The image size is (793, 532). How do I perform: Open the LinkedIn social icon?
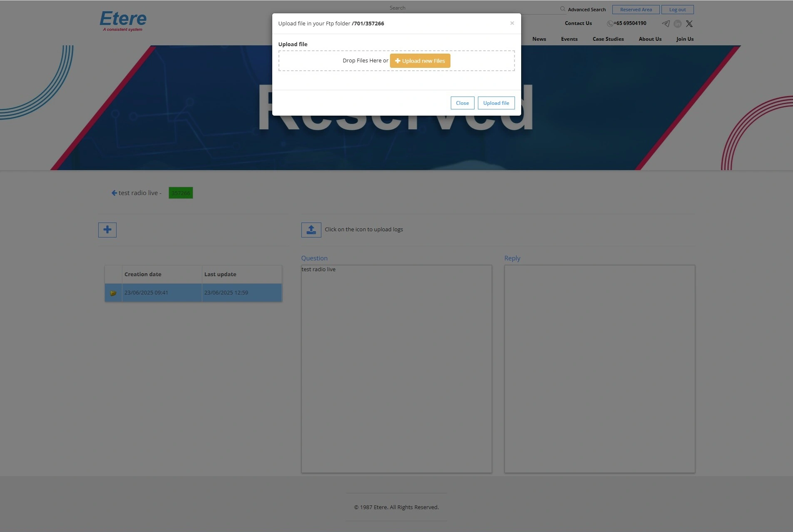pyautogui.click(x=677, y=24)
